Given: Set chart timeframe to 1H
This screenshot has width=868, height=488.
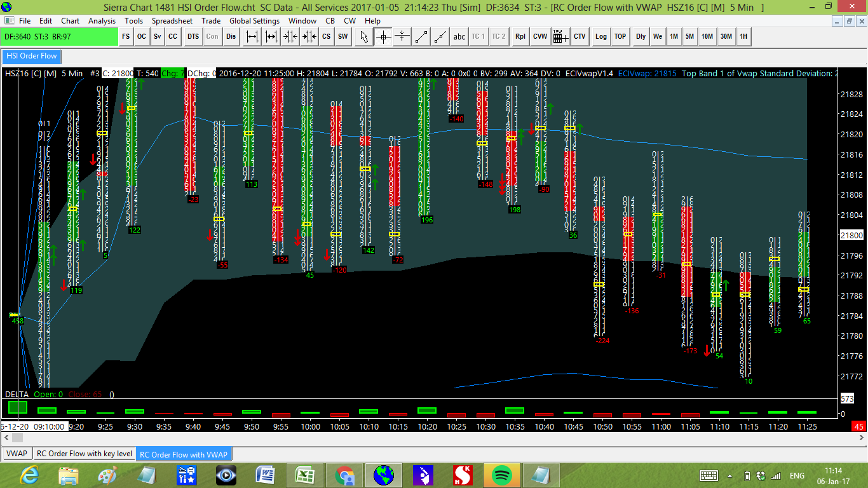Looking at the screenshot, I should [x=743, y=37].
